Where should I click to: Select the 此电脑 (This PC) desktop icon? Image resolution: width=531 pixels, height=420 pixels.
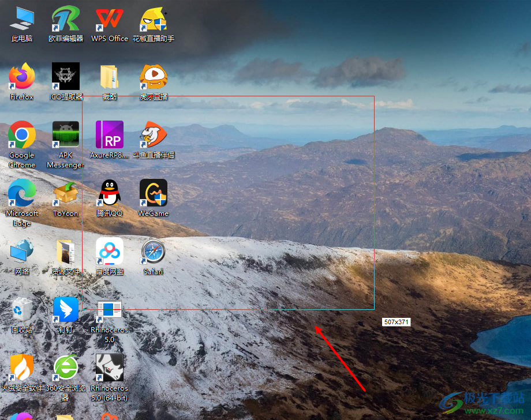pos(22,20)
